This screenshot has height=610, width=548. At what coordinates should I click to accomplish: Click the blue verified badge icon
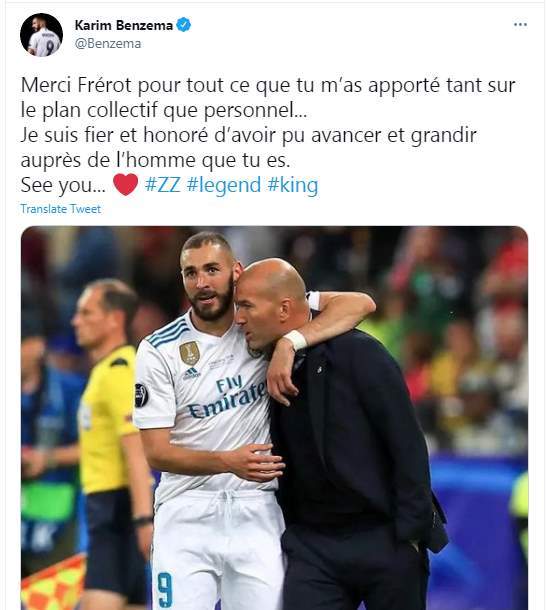(184, 25)
